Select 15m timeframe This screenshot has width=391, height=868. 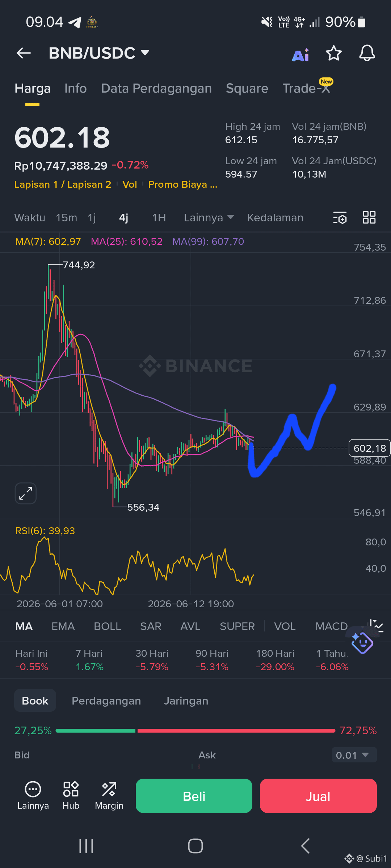66,218
